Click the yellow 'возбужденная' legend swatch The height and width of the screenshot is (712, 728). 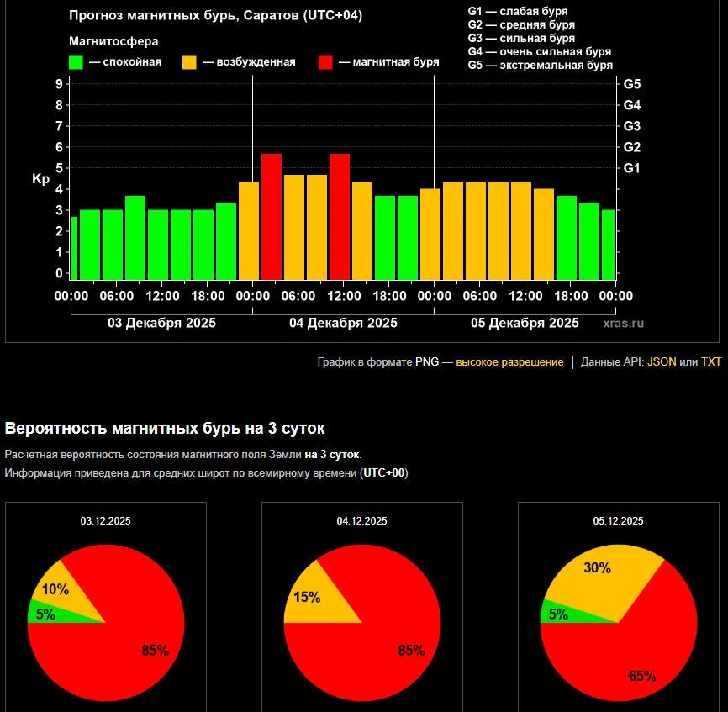189,62
